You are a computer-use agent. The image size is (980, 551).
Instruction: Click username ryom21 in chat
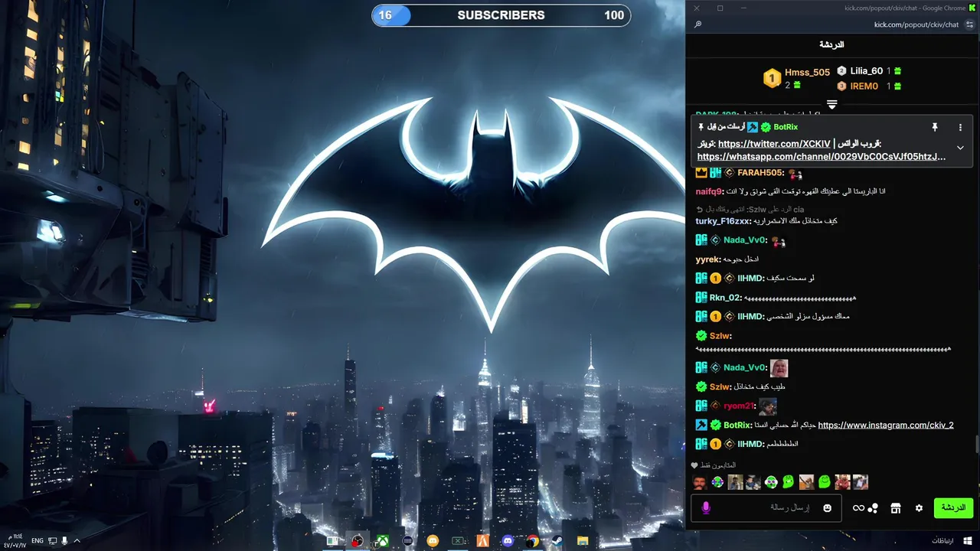[739, 406]
